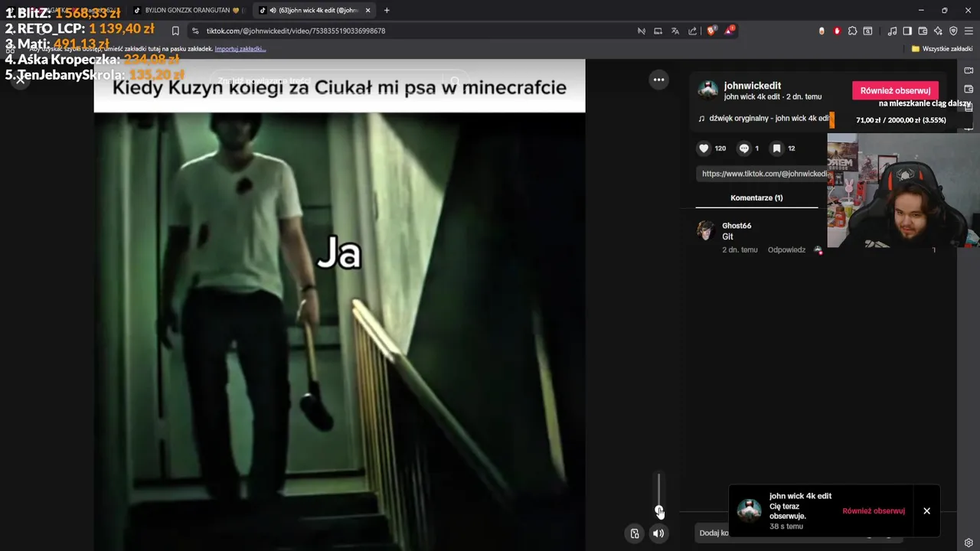
Task: Click the top Również obserwuj button
Action: click(895, 90)
